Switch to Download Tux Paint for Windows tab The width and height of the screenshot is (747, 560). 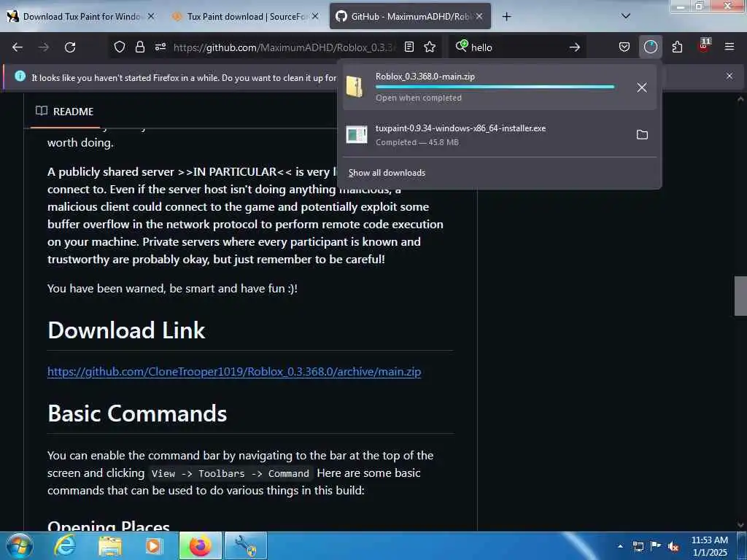point(81,17)
